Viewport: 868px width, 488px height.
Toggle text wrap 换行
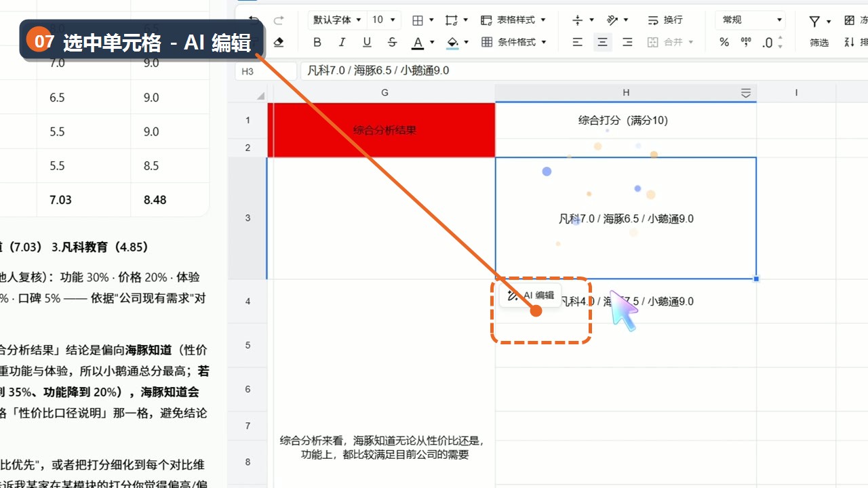[665, 20]
